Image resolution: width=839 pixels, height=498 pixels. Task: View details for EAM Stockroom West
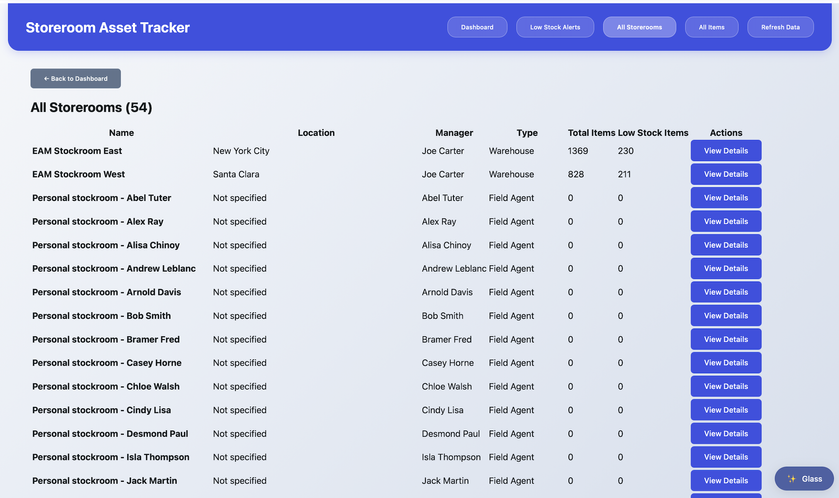tap(725, 174)
